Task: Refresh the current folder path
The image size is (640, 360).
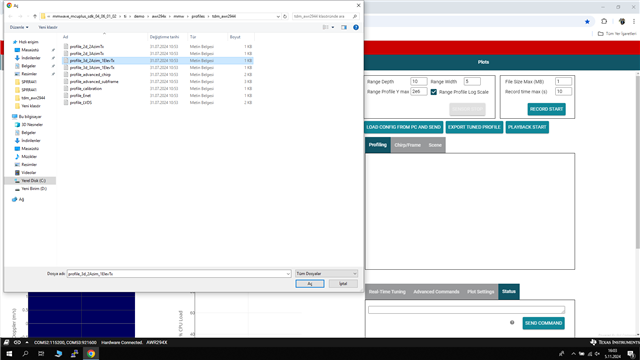Action: tap(285, 16)
